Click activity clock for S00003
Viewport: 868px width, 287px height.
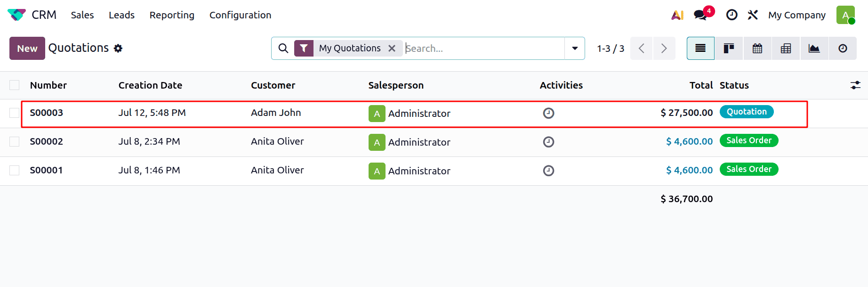pos(548,113)
